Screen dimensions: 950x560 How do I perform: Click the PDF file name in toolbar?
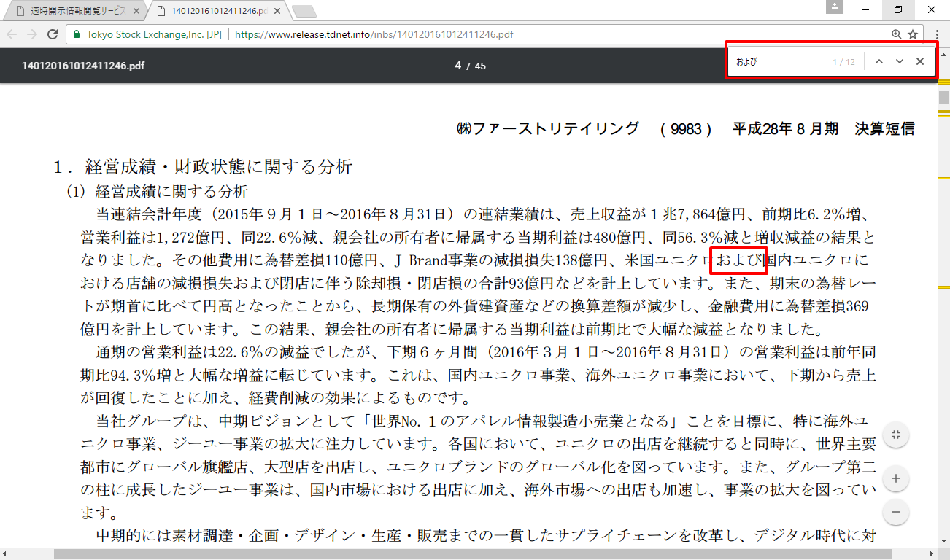coord(83,66)
